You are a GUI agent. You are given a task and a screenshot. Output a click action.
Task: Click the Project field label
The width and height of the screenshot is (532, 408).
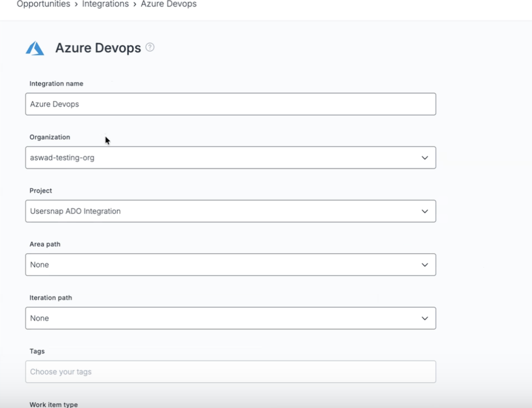(41, 190)
